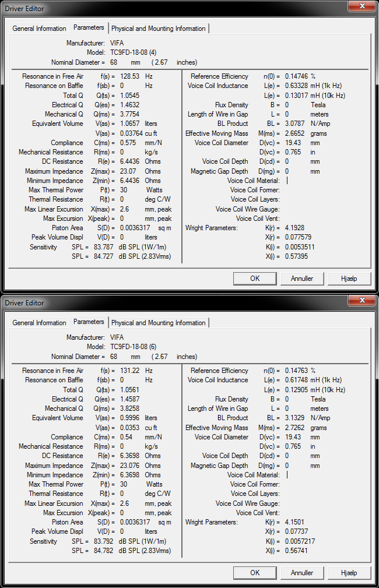Click the X(r) value 0.07737
379x588 pixels.
click(296, 531)
